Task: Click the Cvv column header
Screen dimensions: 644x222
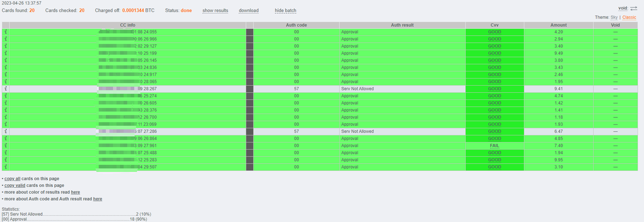Action: tap(495, 25)
